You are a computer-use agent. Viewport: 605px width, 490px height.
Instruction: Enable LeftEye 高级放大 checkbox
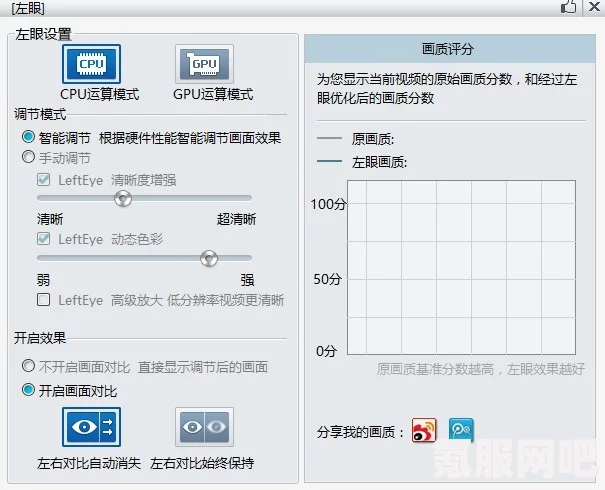click(x=44, y=299)
